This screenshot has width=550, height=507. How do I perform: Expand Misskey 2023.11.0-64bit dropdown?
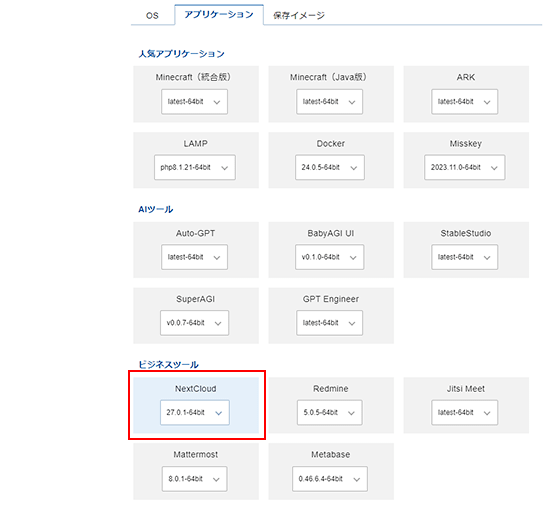tap(465, 167)
